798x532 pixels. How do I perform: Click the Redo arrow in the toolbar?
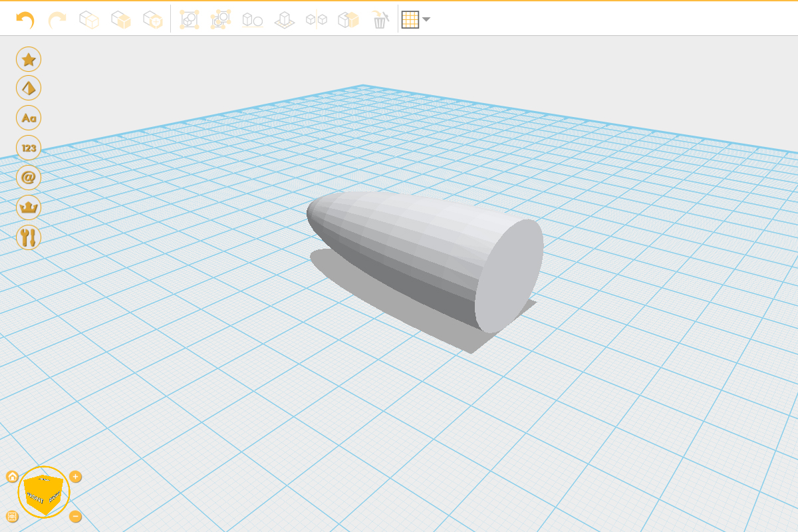coord(57,20)
